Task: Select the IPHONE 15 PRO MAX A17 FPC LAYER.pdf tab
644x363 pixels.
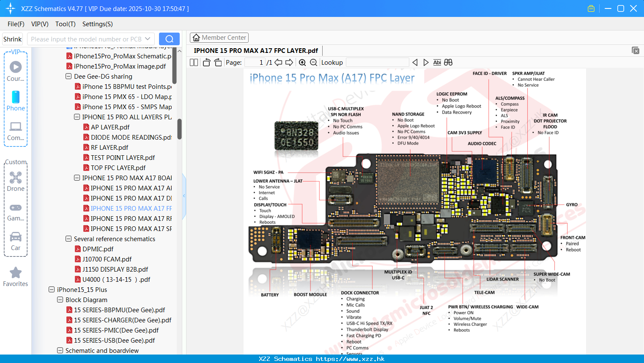Action: click(x=256, y=51)
